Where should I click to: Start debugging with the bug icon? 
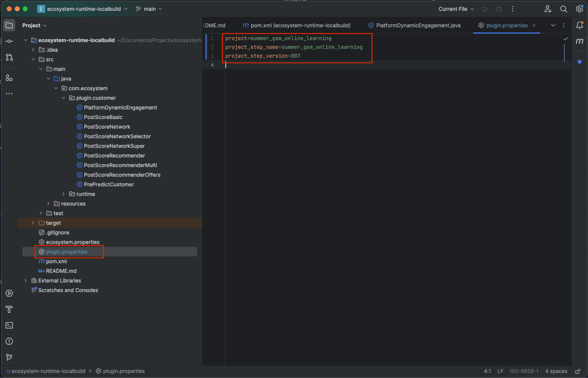coord(499,9)
